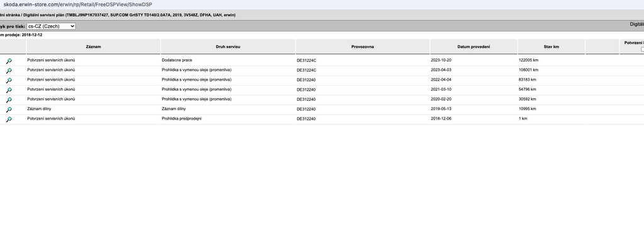Screen dimensions: 644x248
Task: Click the Druh servisu column header
Action: (228, 47)
